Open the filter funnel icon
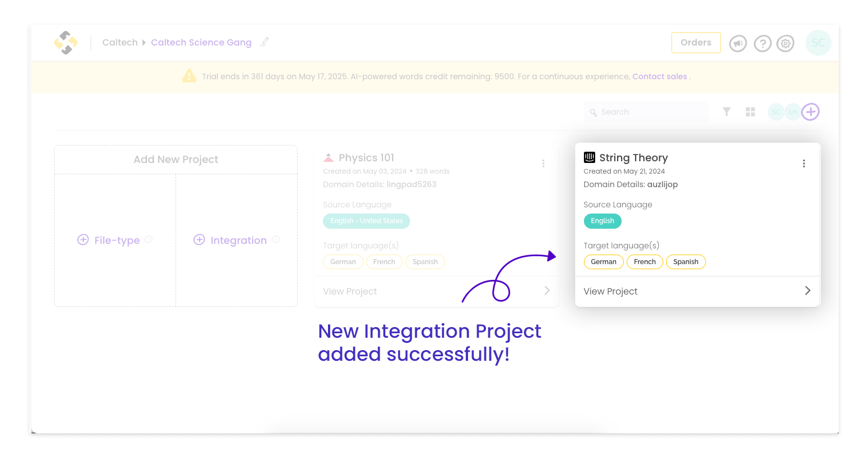 point(727,112)
